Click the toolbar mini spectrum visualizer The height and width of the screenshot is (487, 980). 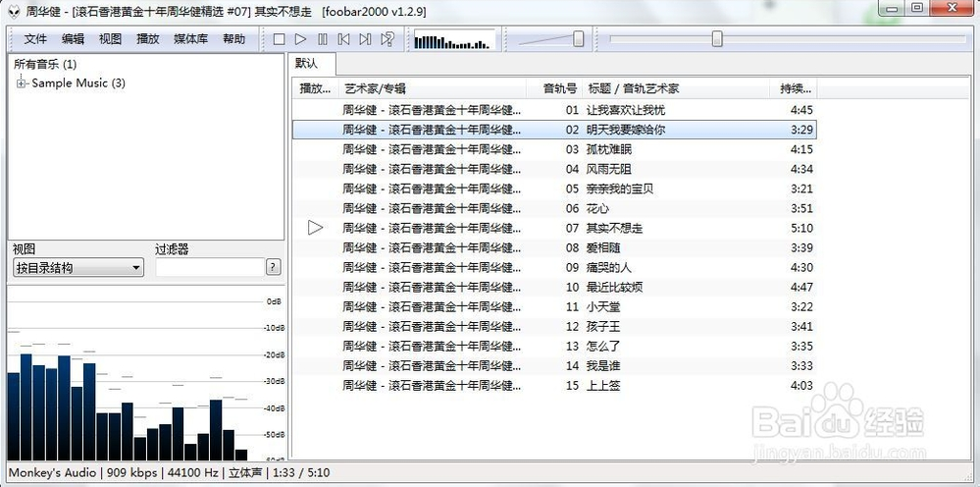pyautogui.click(x=454, y=39)
